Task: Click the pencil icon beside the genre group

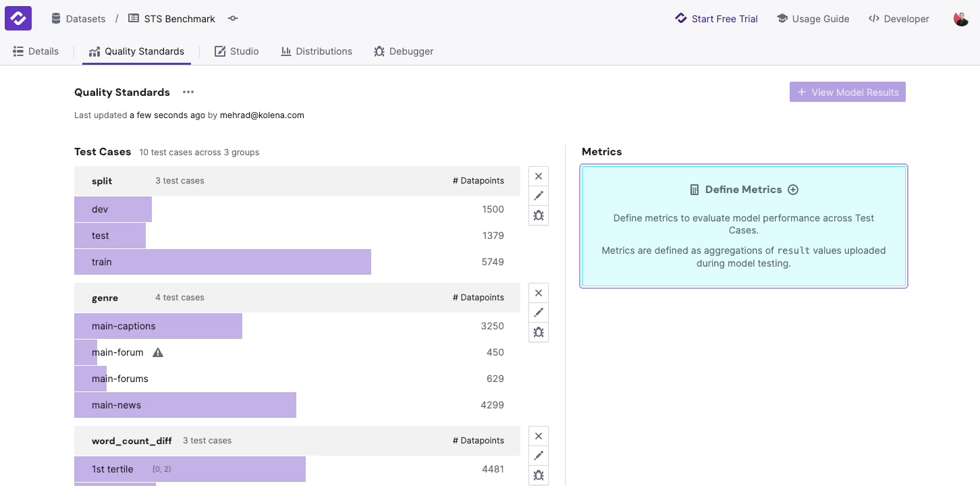Action: (538, 312)
